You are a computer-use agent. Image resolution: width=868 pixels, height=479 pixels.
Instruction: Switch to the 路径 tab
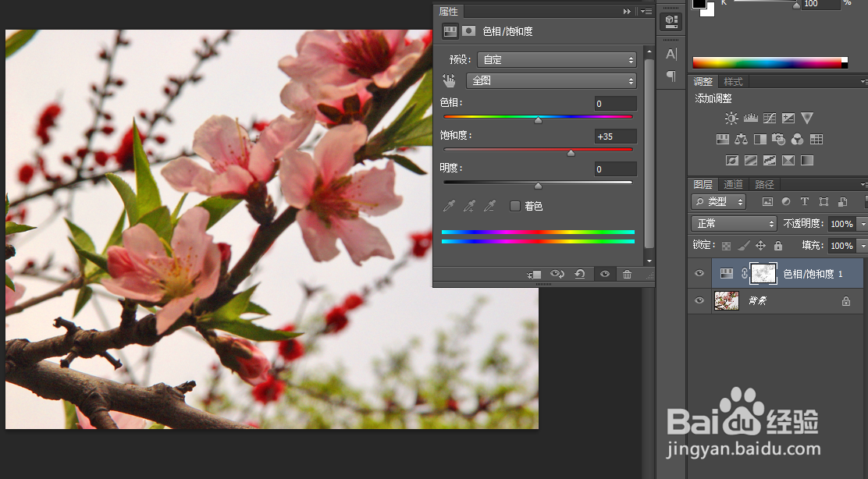[x=764, y=184]
